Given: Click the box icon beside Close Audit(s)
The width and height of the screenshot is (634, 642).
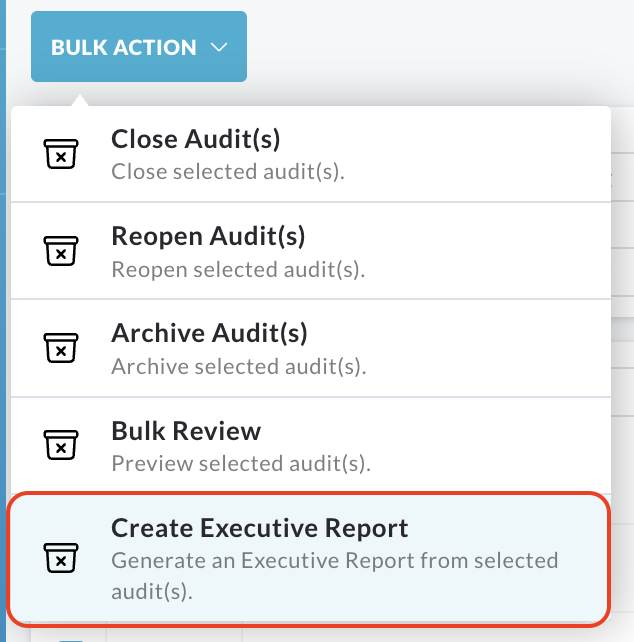Looking at the screenshot, I should pos(61,154).
